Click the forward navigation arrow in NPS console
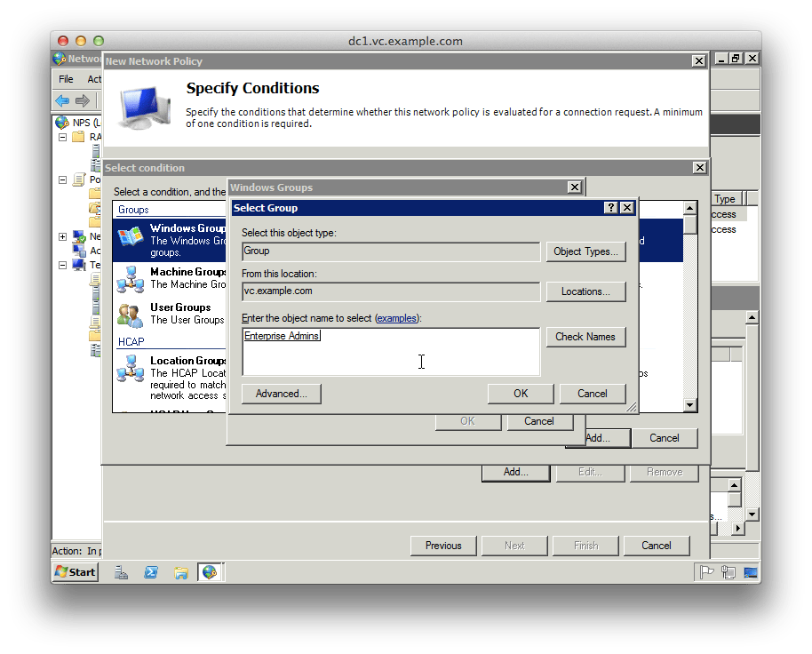812x654 pixels. (82, 99)
